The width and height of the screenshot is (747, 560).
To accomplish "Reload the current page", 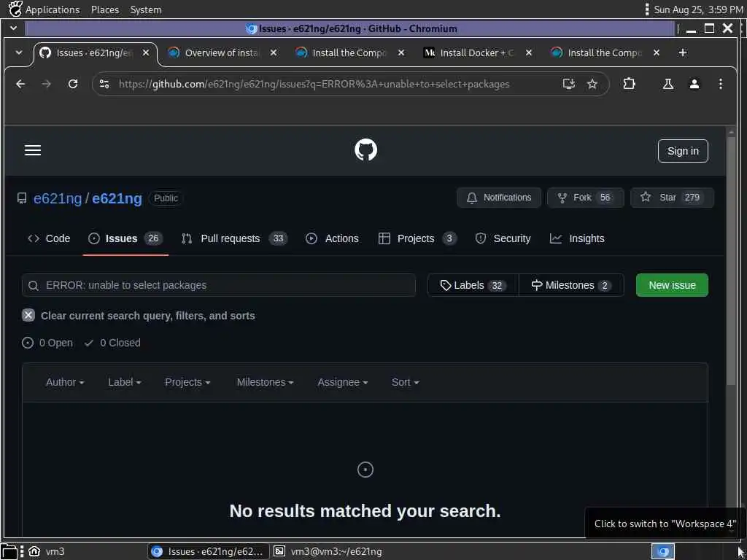I will click(73, 85).
